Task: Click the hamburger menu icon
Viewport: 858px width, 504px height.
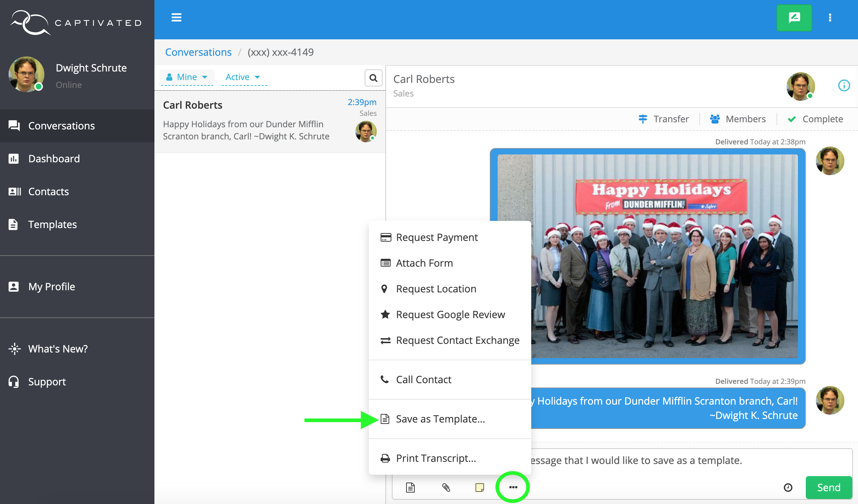Action: (x=176, y=18)
